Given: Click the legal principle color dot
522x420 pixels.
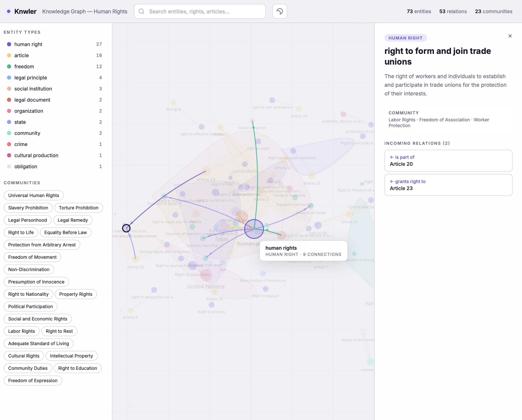Looking at the screenshot, I should click(x=9, y=78).
